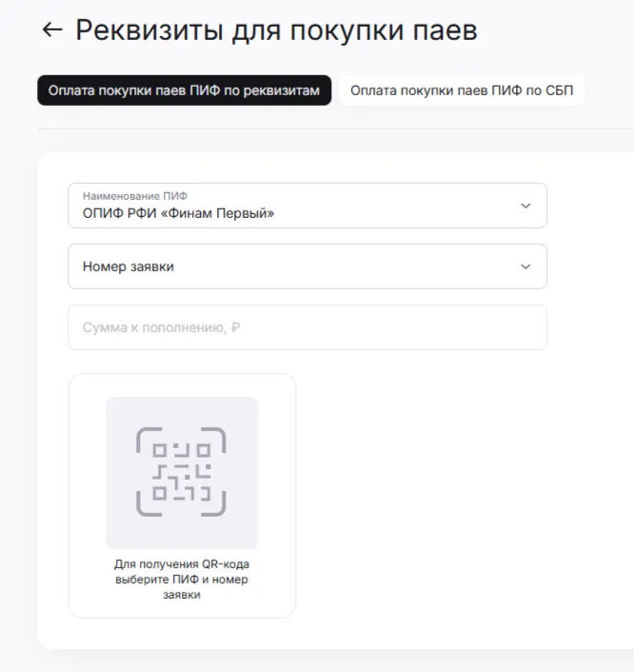Expand chevron next to ОПИФ РФИ «Финам Первый»
The width and height of the screenshot is (634, 672).
[x=525, y=206]
